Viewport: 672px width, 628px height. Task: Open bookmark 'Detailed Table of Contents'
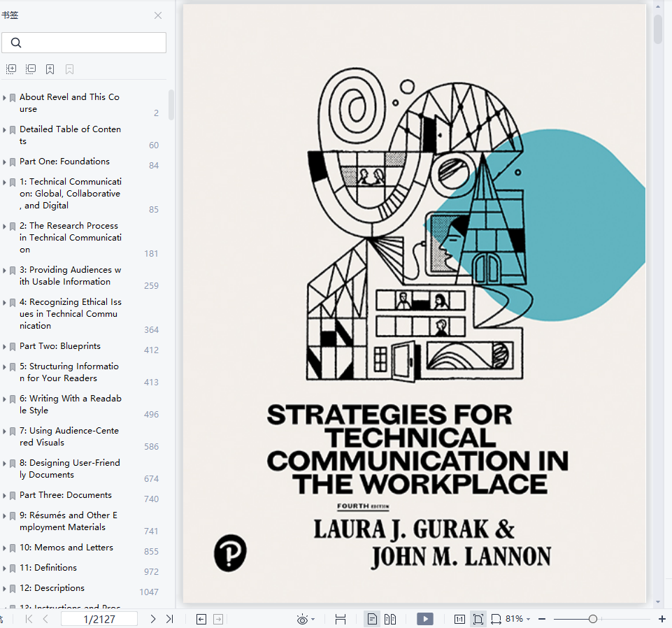coord(71,135)
